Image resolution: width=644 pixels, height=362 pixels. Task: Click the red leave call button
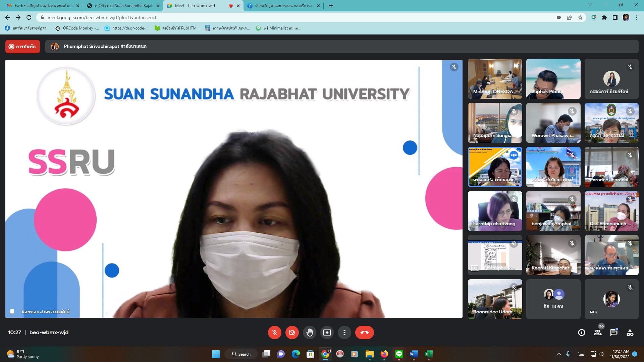point(364,333)
